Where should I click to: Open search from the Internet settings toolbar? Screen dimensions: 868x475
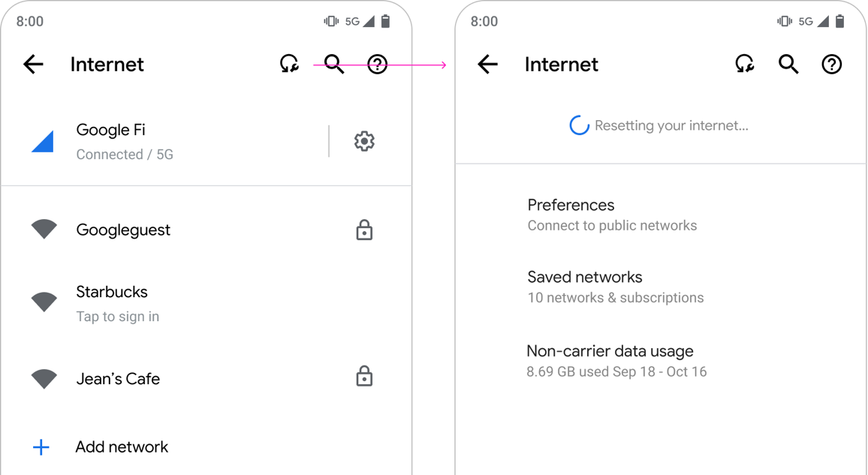pos(333,65)
